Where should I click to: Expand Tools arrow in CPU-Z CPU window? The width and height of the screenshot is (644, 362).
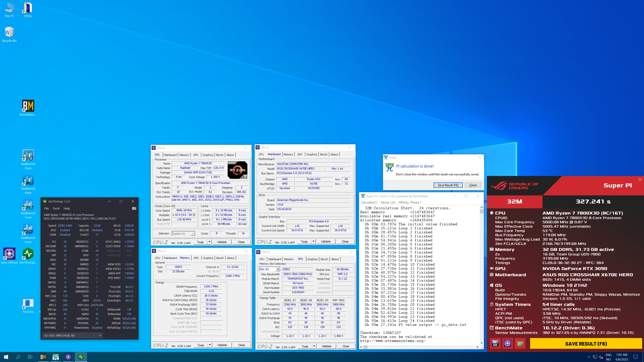coord(209,242)
